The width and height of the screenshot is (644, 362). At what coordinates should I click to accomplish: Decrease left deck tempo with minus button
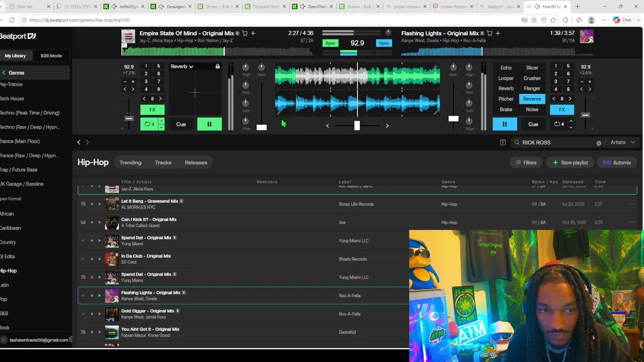[x=125, y=81]
